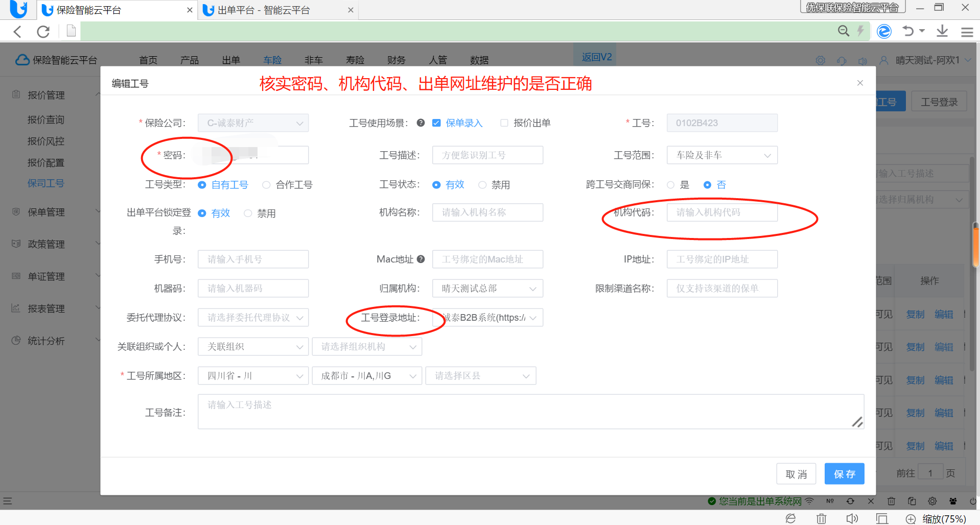Open the 请选择区县 dropdown

pos(481,375)
